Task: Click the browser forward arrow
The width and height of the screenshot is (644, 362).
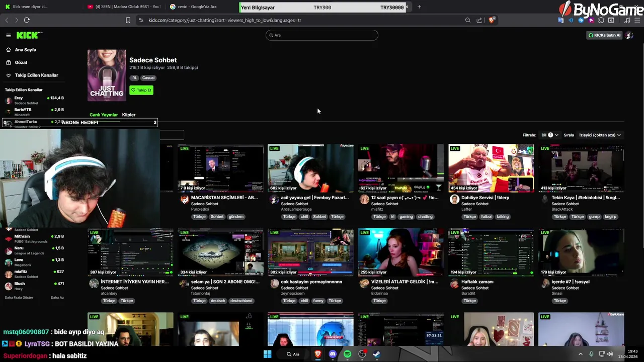Action: click(16, 20)
